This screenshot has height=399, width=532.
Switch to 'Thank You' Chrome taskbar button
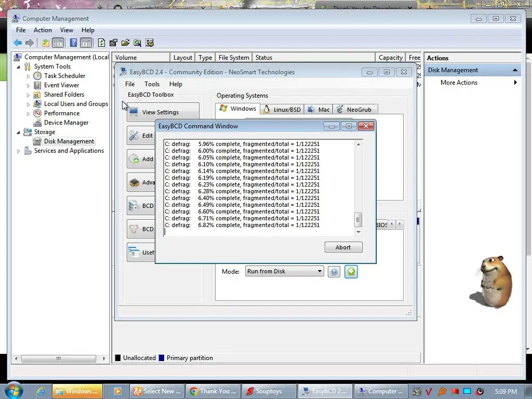pos(213,391)
